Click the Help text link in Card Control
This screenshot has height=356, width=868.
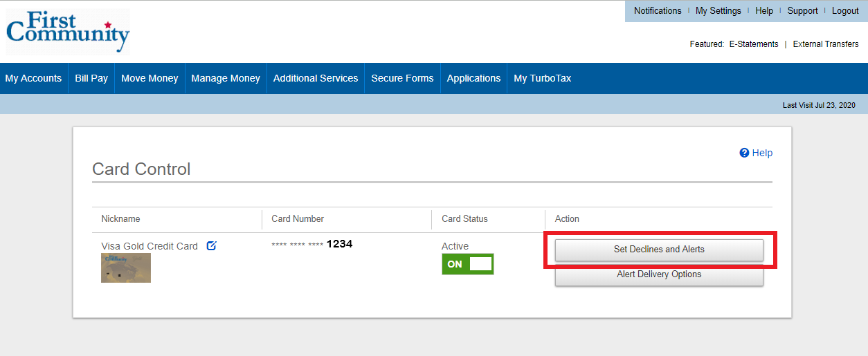tap(762, 153)
